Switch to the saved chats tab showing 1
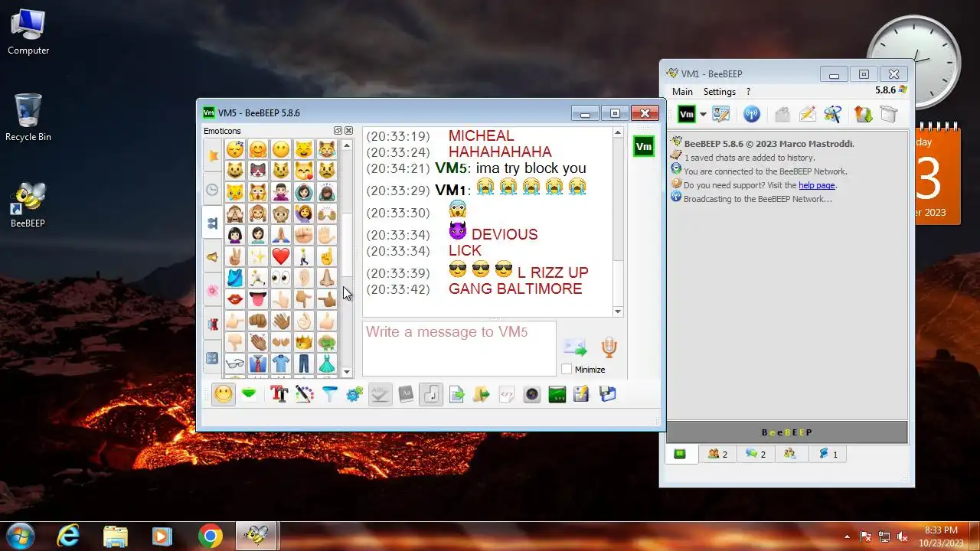This screenshot has width=980, height=551. [x=828, y=454]
